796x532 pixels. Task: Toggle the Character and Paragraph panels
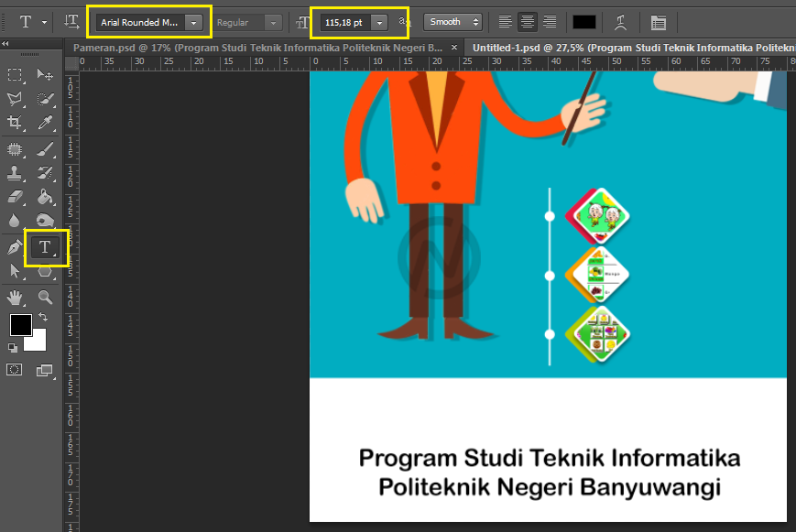click(660, 21)
